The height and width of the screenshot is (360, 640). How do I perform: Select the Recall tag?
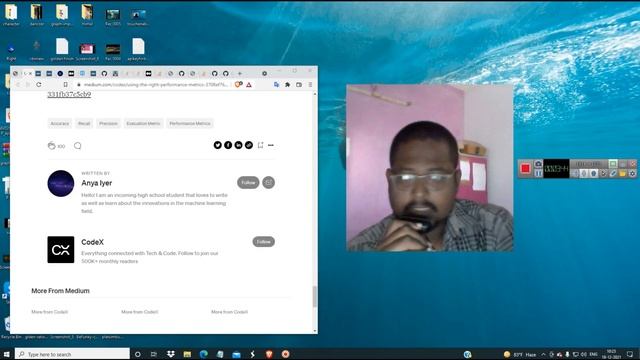[x=84, y=123]
